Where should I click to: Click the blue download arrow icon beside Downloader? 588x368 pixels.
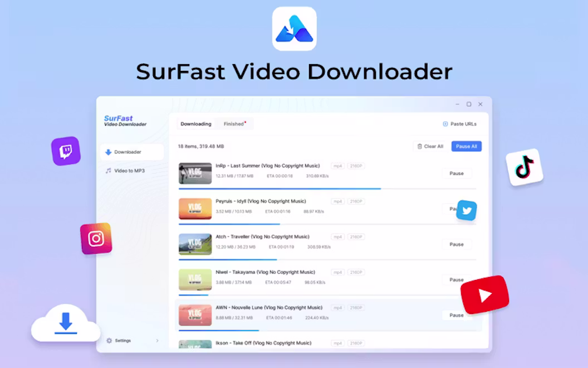[x=109, y=152]
